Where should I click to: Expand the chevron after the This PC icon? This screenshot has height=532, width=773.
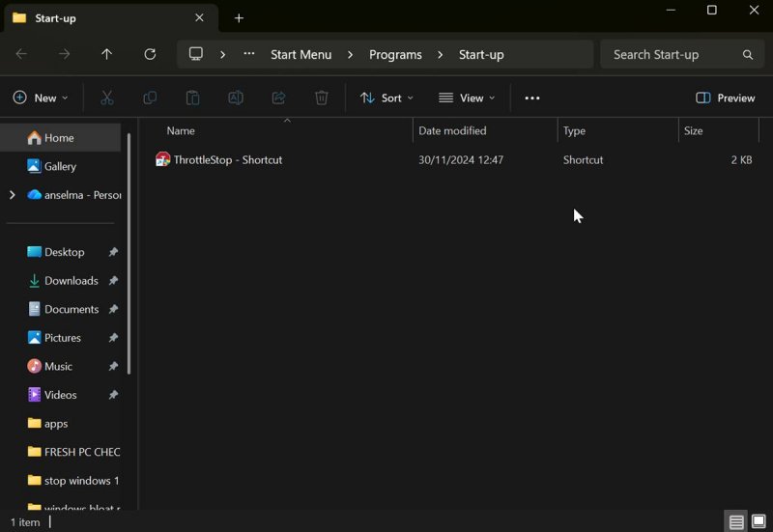[x=223, y=55]
